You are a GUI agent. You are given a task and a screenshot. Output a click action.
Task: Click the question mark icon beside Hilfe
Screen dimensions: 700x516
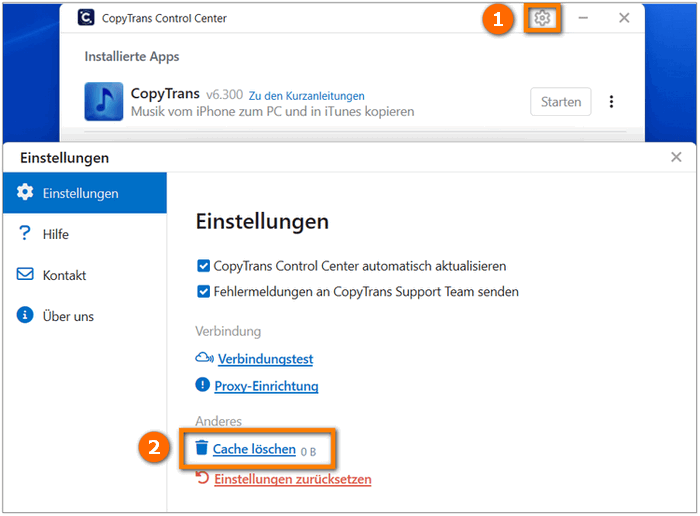pos(25,233)
